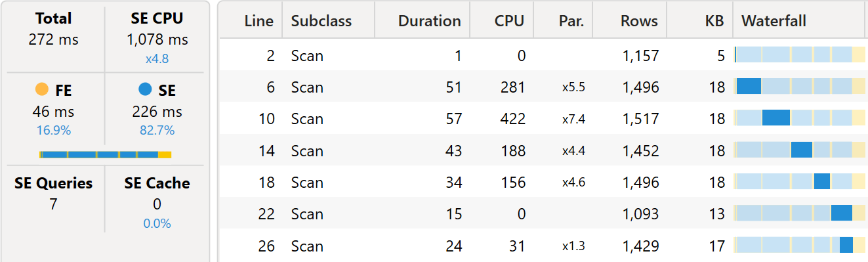Click the orange FE indicator dot
This screenshot has height=262, width=868.
click(x=41, y=89)
